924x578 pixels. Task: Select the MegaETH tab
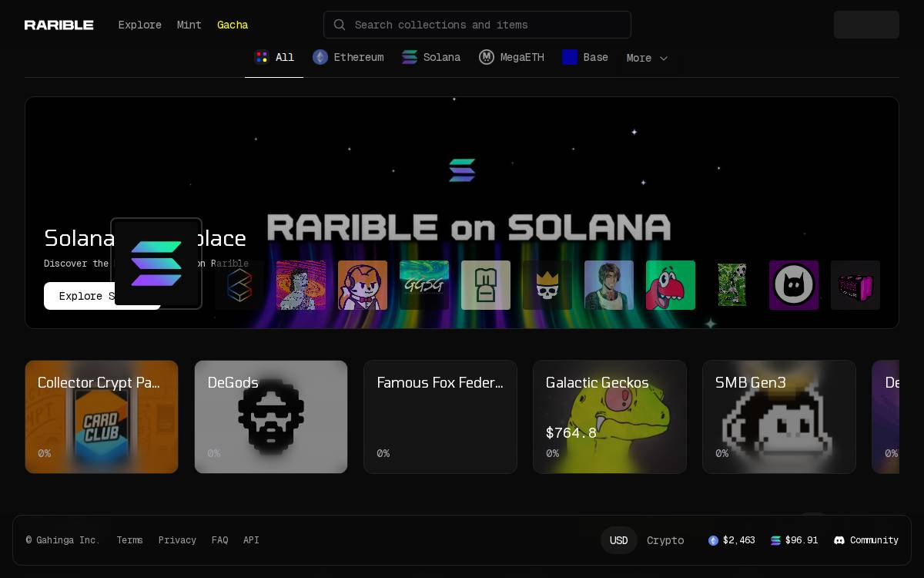511,58
